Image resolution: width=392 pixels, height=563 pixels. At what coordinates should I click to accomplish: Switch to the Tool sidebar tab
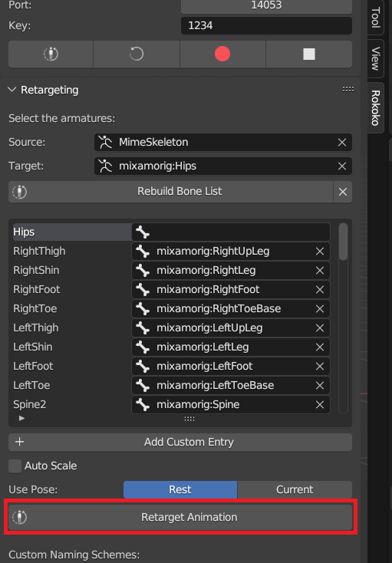[375, 17]
